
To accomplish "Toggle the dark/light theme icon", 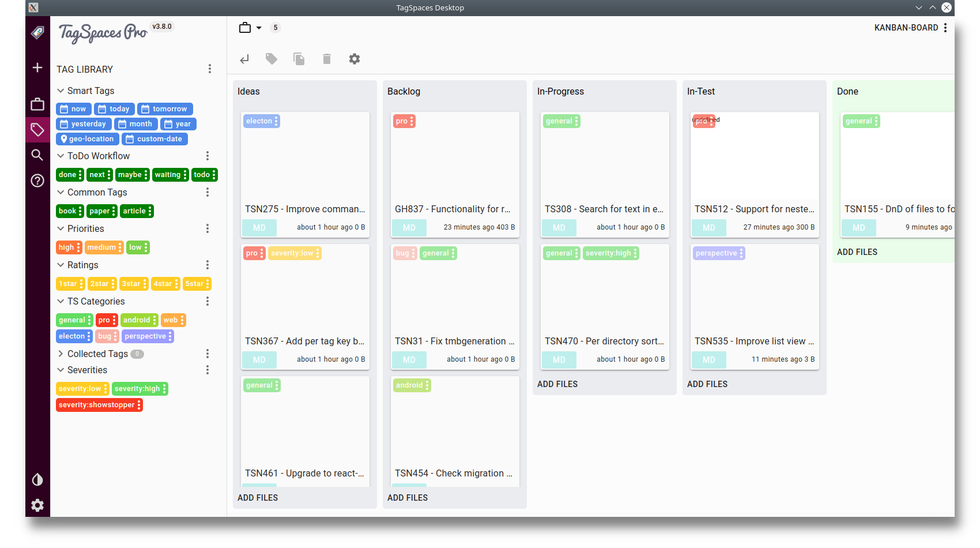I will (37, 479).
